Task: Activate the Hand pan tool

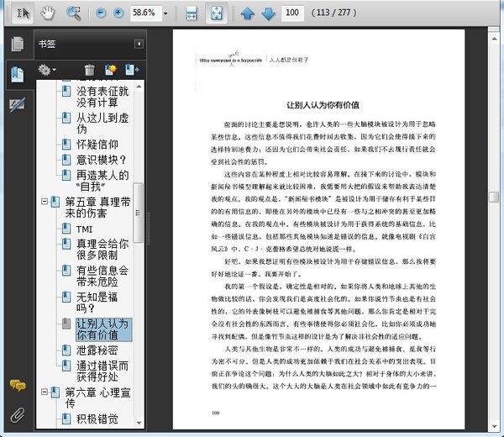Action: coord(48,13)
